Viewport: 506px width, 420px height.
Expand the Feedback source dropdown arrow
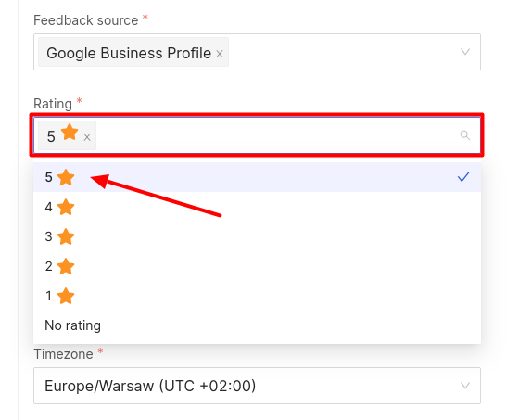click(464, 52)
